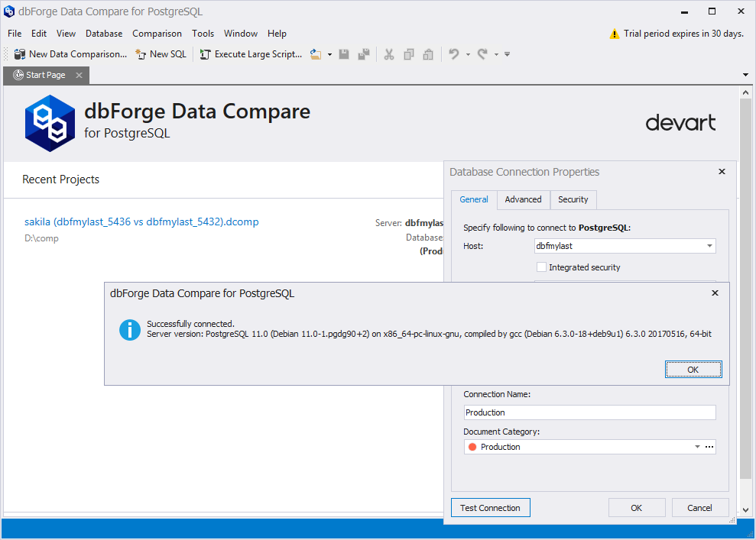This screenshot has width=756, height=540.
Task: Close the Database Connection Properties dialog
Action: tap(722, 172)
